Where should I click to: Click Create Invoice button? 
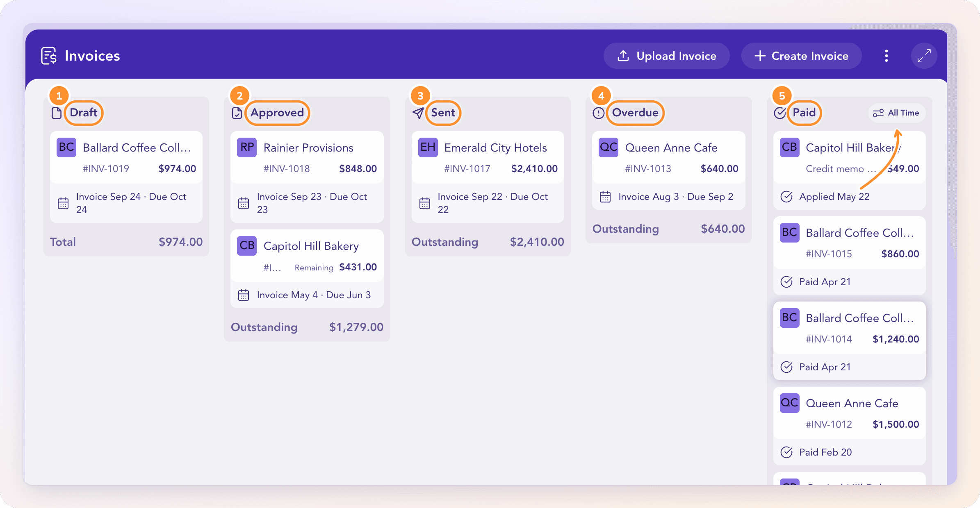tap(802, 56)
